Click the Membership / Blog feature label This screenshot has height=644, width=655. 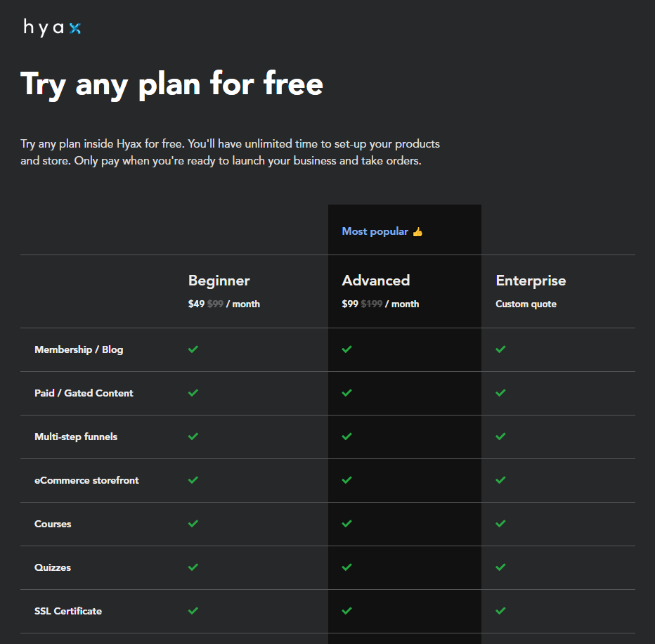point(79,349)
